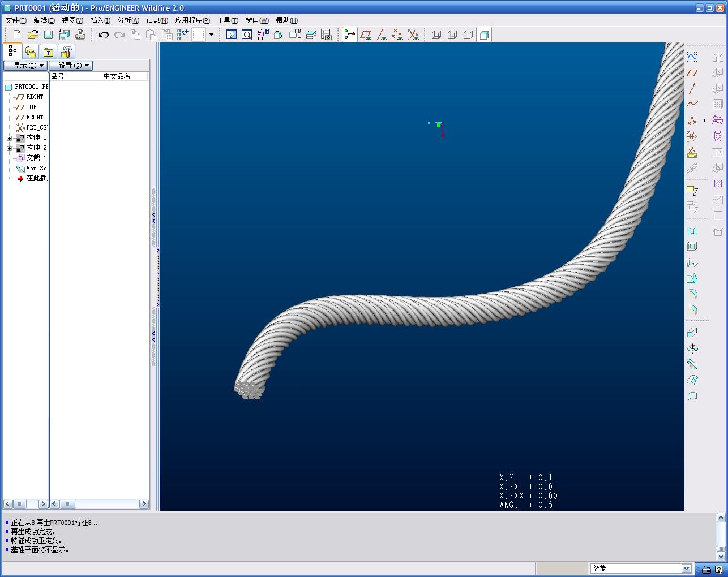The width and height of the screenshot is (728, 577).
Task: Open the 编辑(E) menu
Action: pyautogui.click(x=44, y=20)
